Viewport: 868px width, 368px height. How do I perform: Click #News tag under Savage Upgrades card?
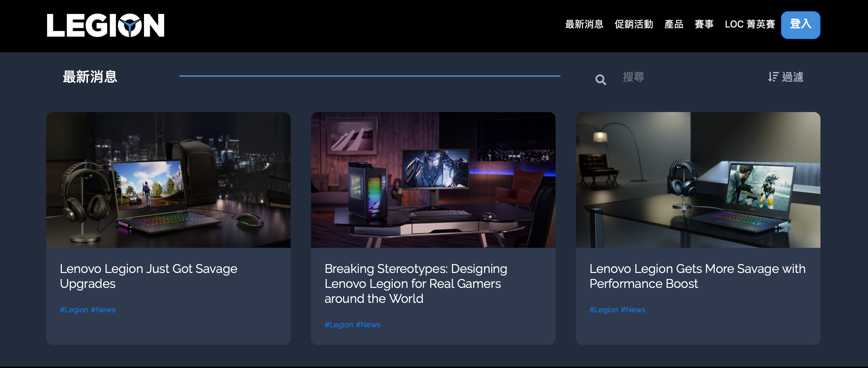(103, 310)
